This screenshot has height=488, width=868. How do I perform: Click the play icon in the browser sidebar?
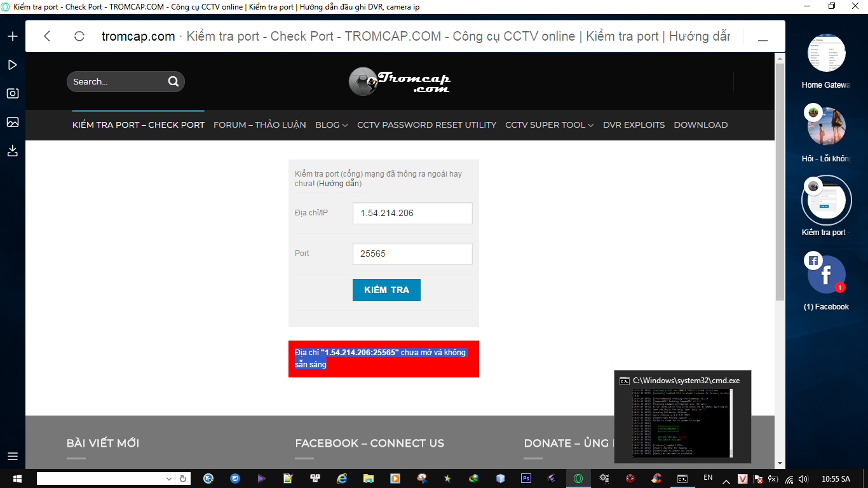pos(13,65)
